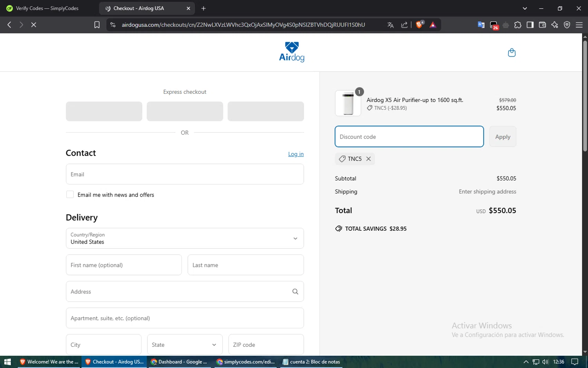This screenshot has width=588, height=368.
Task: Open the extensions puzzle-piece menu
Action: [x=518, y=25]
